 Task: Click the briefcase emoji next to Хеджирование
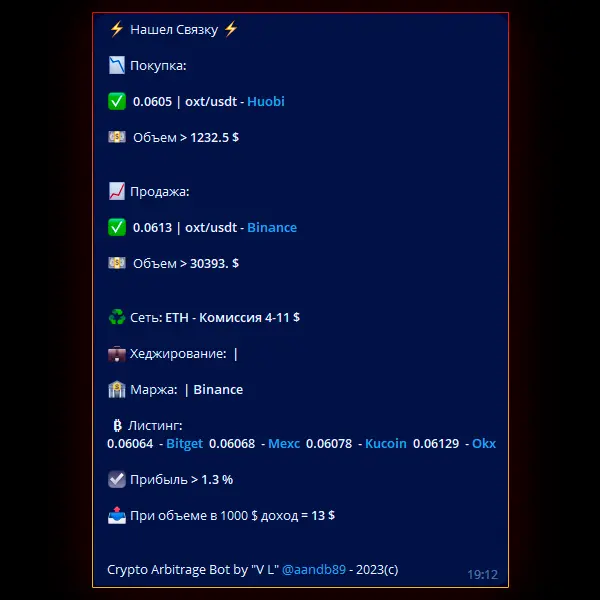click(x=117, y=354)
